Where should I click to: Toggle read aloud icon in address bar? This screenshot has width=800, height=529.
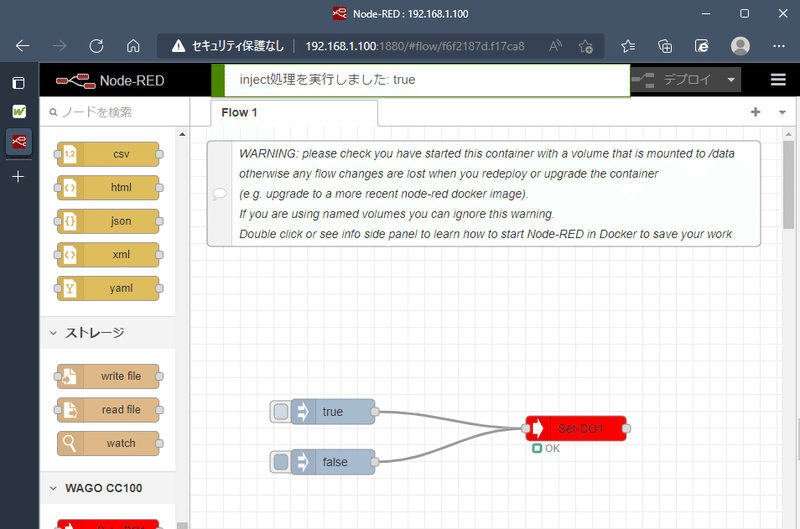pyautogui.click(x=555, y=46)
